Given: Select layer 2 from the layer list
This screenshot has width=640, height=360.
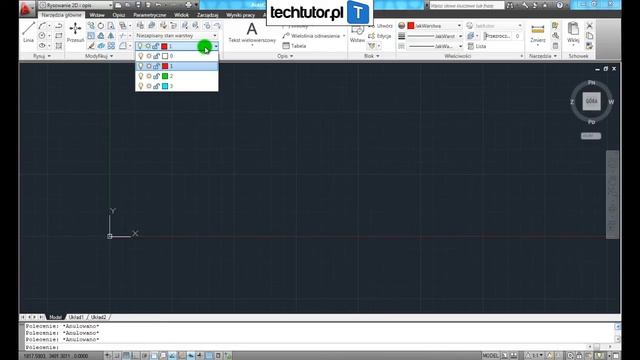Looking at the screenshot, I should [177, 76].
